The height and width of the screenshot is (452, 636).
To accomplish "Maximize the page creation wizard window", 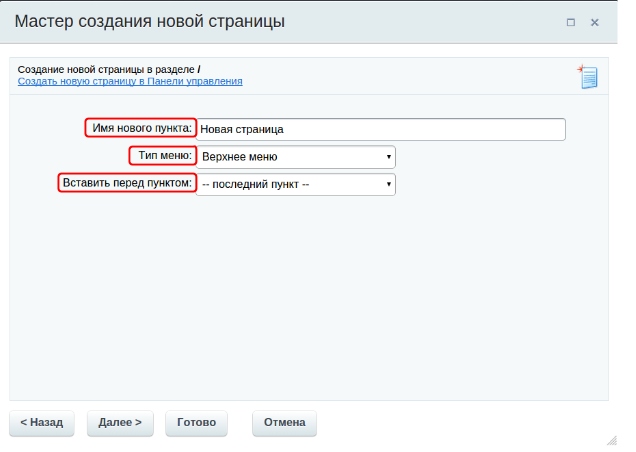I will pyautogui.click(x=571, y=22).
